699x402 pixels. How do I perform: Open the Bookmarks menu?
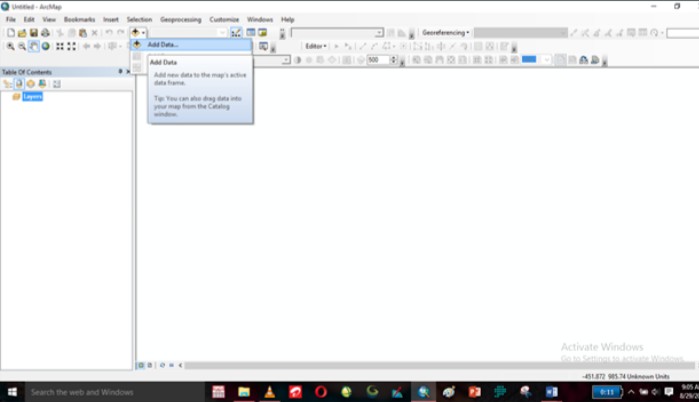(x=79, y=20)
